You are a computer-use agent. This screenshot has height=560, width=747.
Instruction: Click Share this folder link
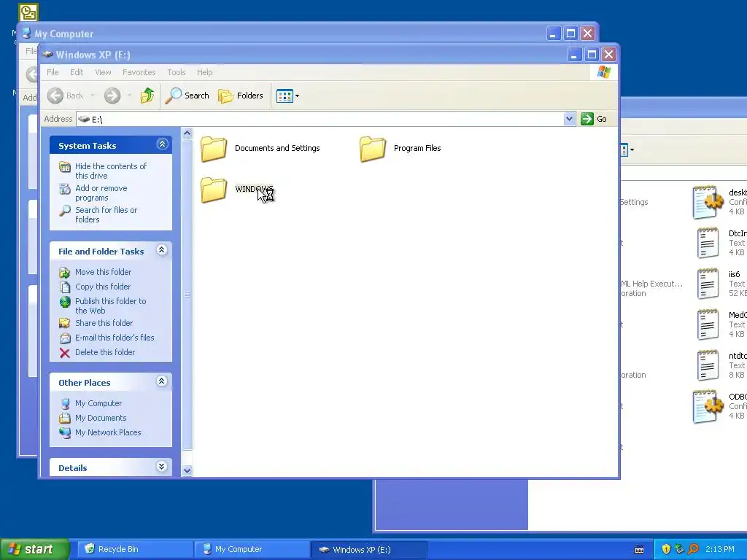tap(104, 323)
